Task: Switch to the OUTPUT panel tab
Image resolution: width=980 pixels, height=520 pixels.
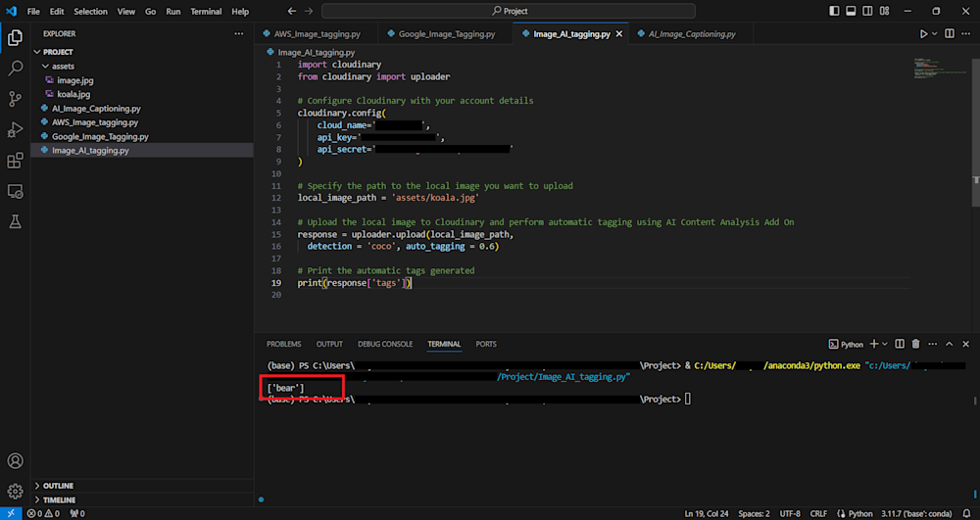Action: 329,344
